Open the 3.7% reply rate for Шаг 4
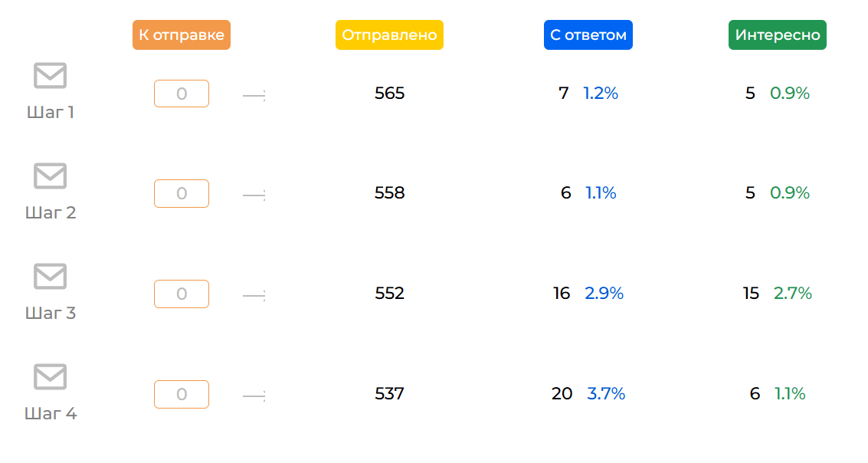Screen dimensions: 868x463 pos(606,394)
